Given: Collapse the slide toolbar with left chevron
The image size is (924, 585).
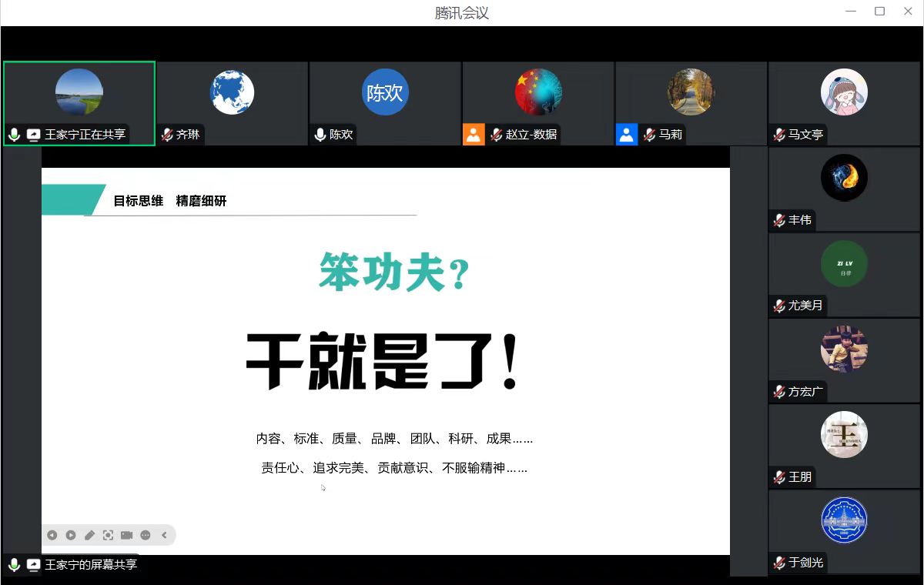Looking at the screenshot, I should [x=164, y=535].
